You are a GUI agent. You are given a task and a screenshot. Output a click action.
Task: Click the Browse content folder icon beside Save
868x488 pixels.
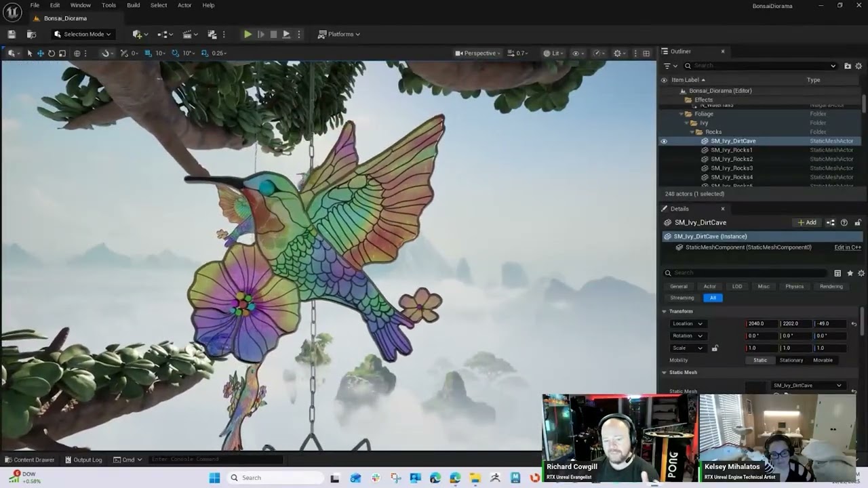[x=31, y=34]
